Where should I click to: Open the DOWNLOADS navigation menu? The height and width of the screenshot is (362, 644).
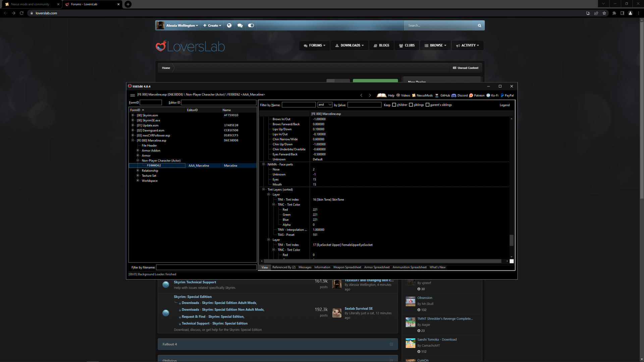pyautogui.click(x=349, y=45)
